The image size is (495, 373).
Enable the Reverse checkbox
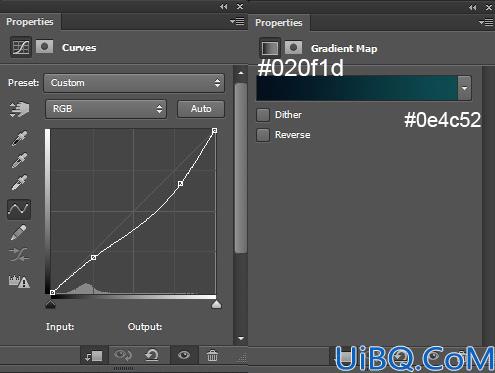263,135
